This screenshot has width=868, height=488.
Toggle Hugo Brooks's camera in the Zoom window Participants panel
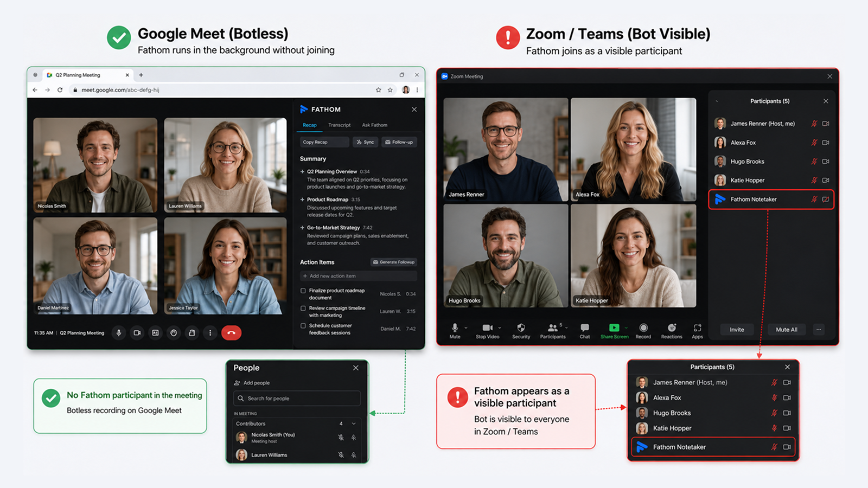826,162
